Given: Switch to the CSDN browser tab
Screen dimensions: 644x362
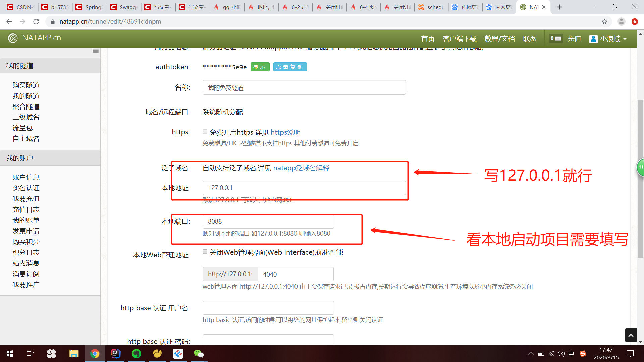Looking at the screenshot, I should (20, 7).
